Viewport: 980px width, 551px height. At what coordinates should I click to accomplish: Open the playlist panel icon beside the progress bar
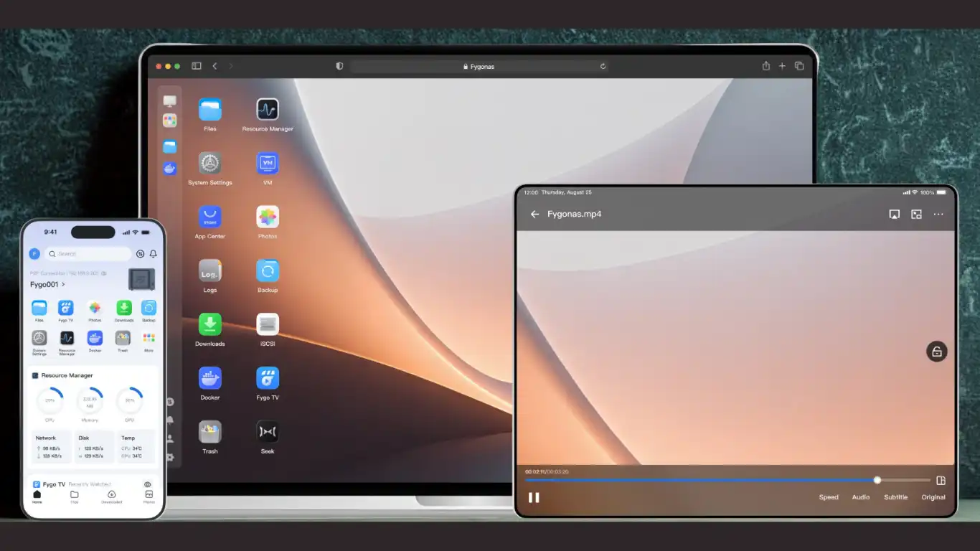[x=941, y=481]
